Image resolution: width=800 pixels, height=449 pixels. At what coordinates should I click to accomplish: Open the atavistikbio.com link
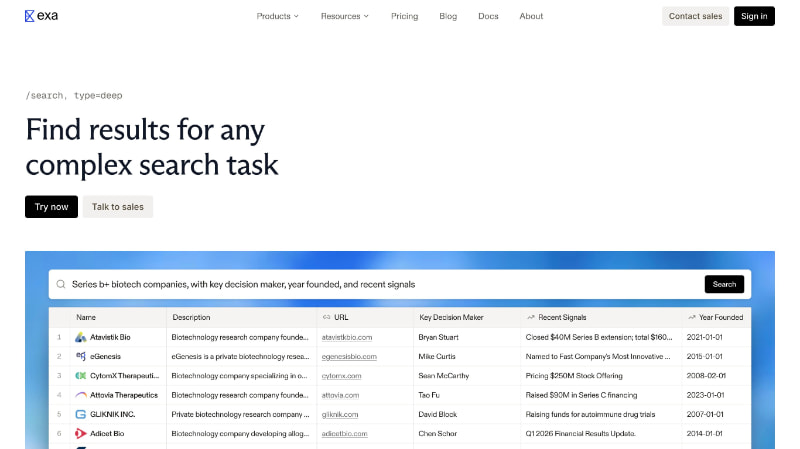(x=347, y=337)
